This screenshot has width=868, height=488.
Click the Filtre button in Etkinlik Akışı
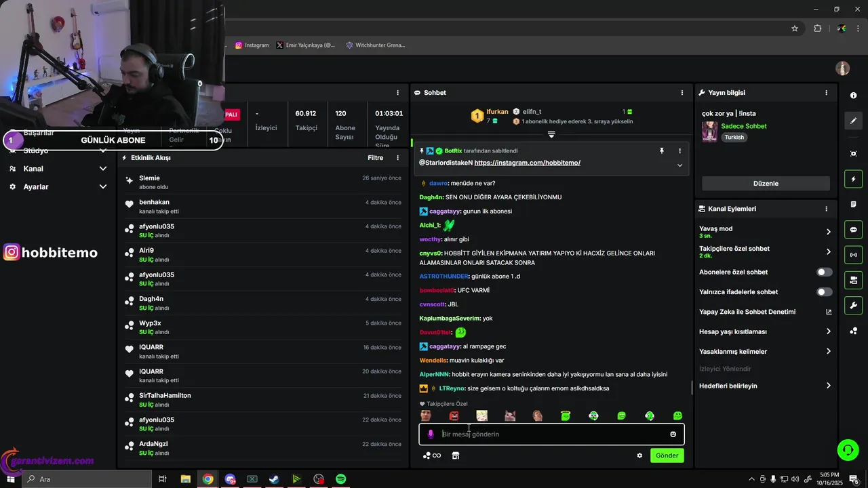pyautogui.click(x=375, y=158)
